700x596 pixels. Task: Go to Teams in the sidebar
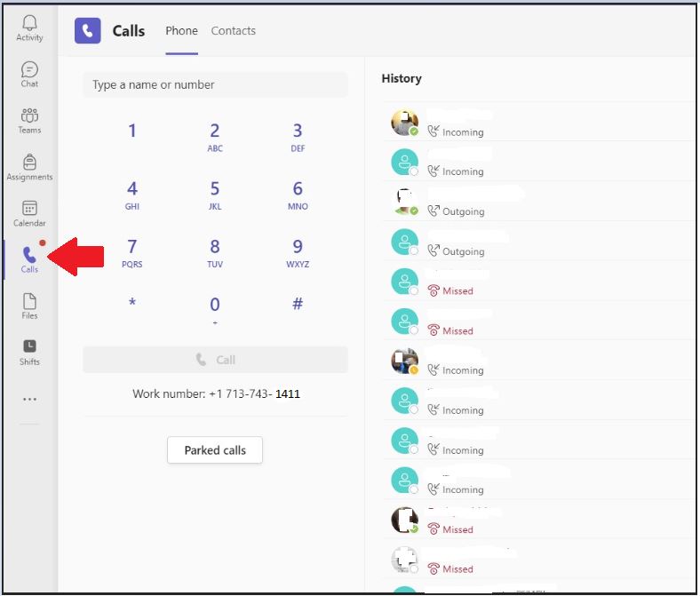[x=29, y=121]
